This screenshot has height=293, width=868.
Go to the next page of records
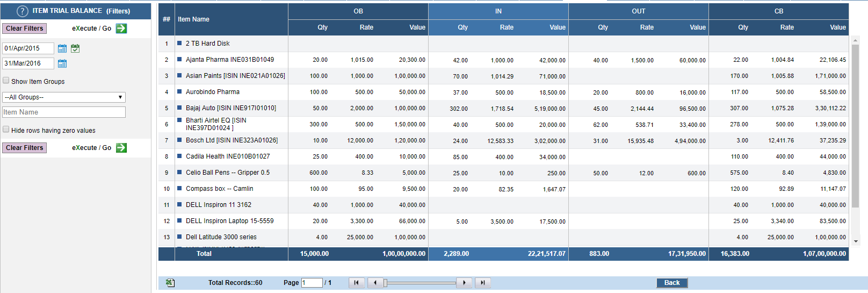click(464, 283)
